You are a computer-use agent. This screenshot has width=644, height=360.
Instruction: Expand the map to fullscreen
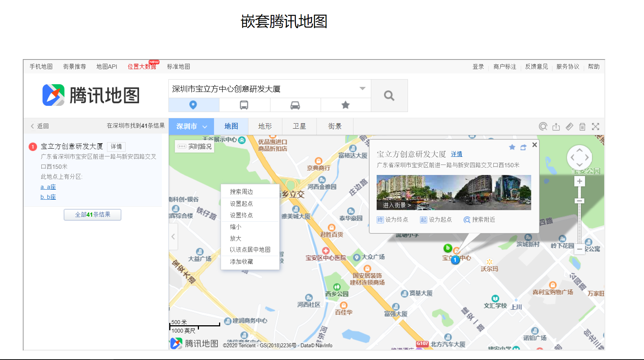point(596,126)
